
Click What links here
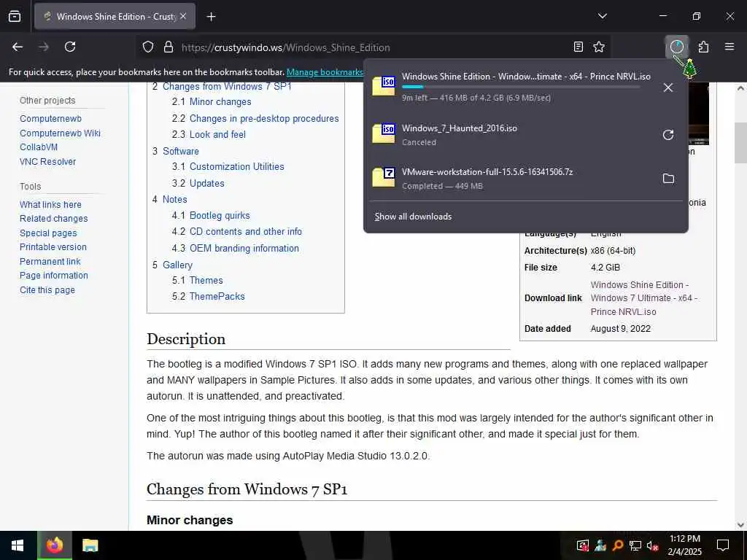50,205
